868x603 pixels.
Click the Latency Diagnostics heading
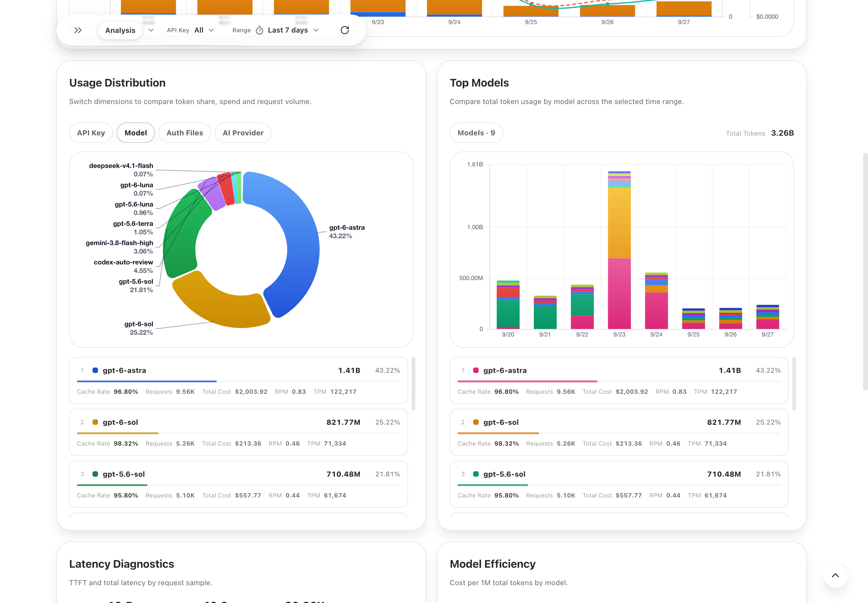click(122, 564)
